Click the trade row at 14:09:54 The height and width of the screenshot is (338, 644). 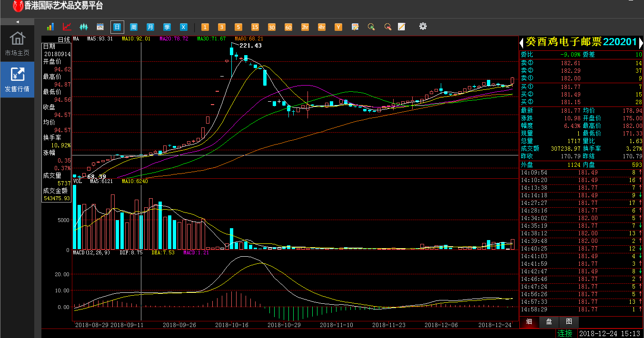(581, 173)
